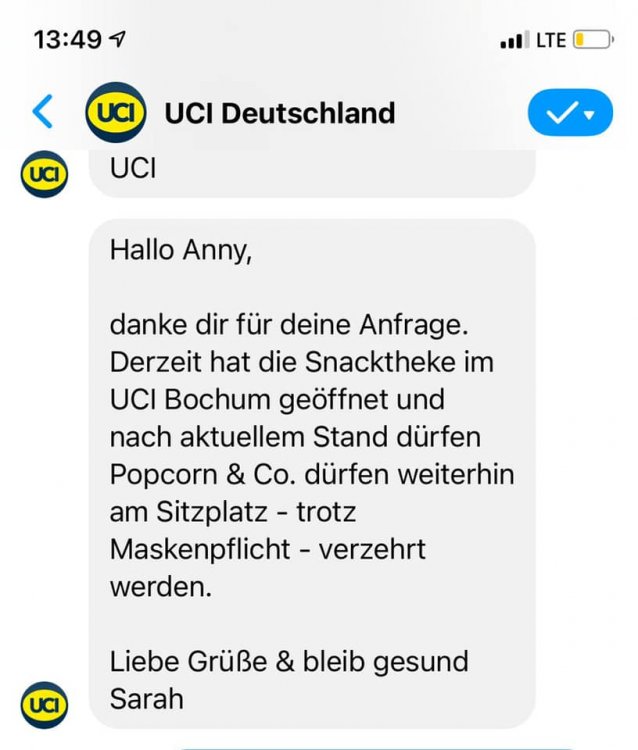The width and height of the screenshot is (638, 750).
Task: Tap the LTE network label
Action: pyautogui.click(x=551, y=40)
